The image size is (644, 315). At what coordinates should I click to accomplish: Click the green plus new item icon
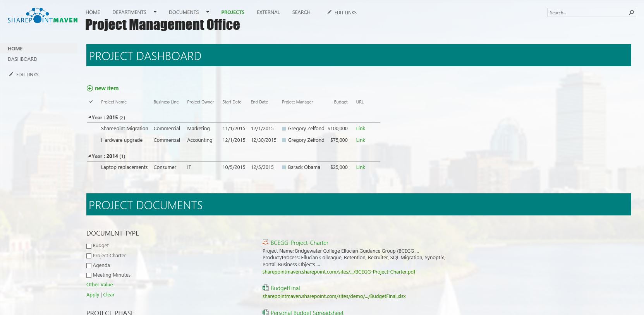pyautogui.click(x=90, y=88)
